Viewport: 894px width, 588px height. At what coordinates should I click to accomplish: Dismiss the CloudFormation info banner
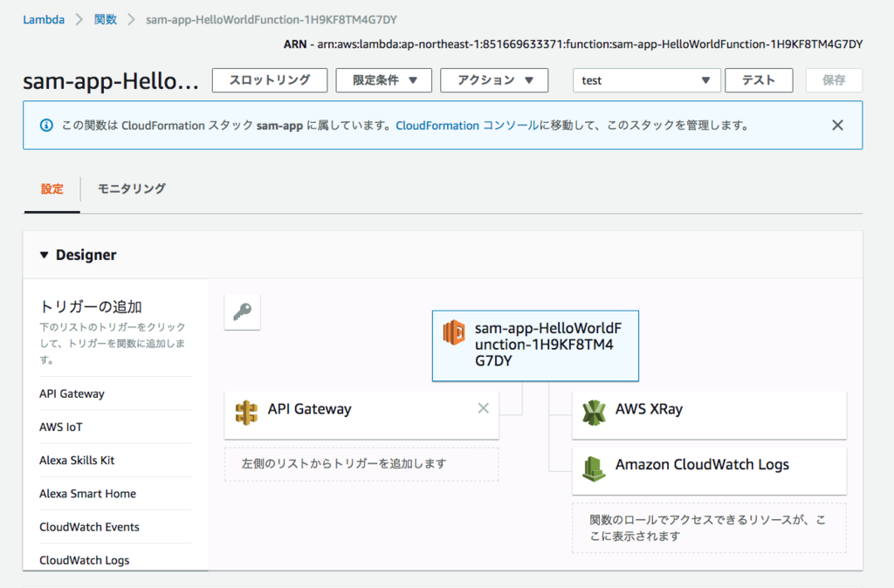point(837,126)
